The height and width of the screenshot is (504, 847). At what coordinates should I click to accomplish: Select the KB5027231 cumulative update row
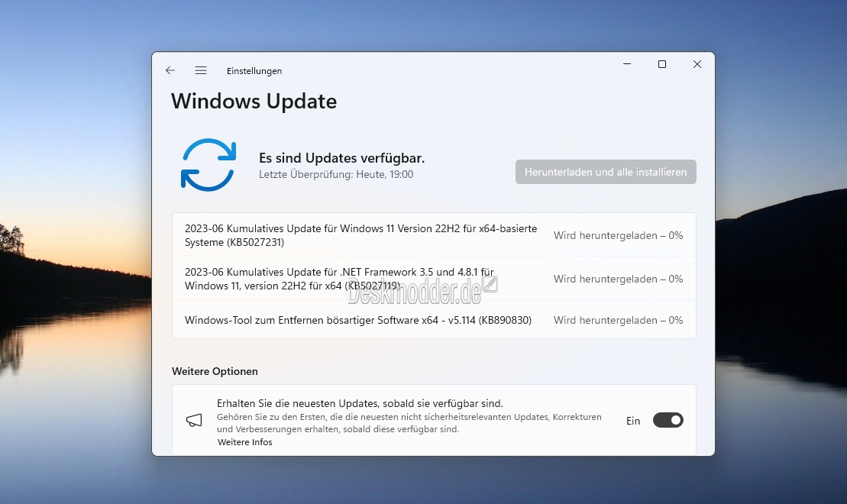point(434,235)
